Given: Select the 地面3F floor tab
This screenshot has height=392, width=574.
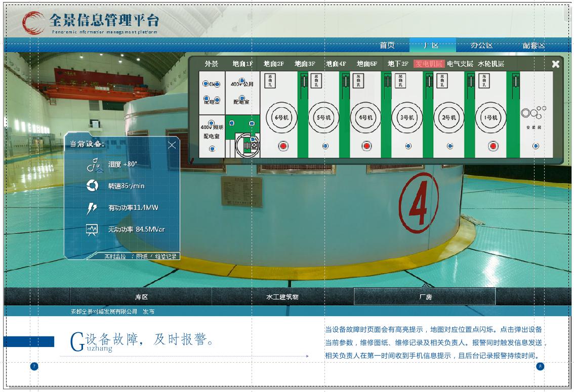Looking at the screenshot, I should (305, 64).
